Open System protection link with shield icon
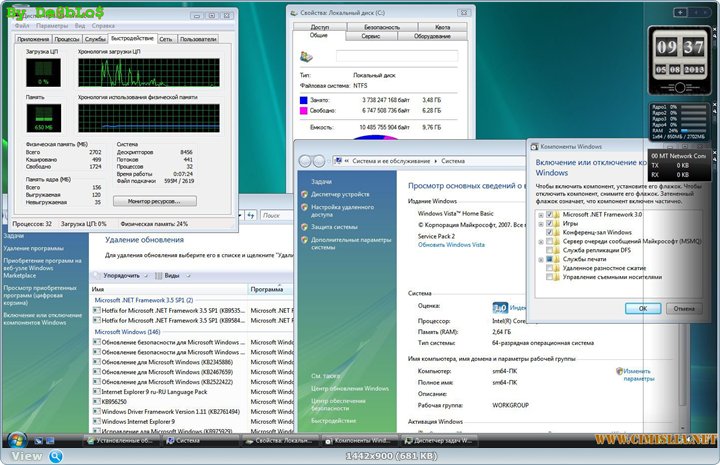Screen dimensions: 720x465 click(332, 227)
